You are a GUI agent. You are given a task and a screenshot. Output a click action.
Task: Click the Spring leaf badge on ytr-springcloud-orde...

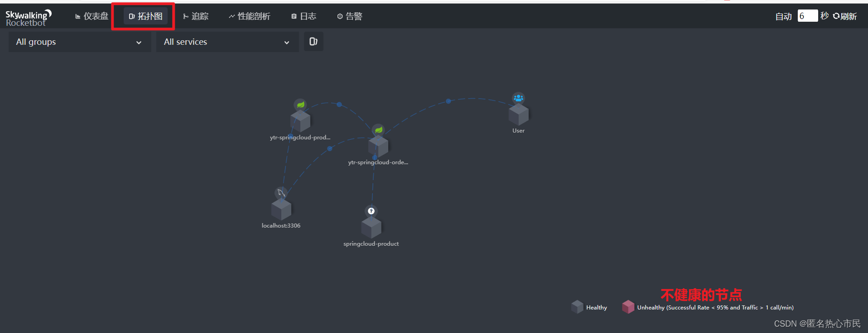[x=378, y=130]
